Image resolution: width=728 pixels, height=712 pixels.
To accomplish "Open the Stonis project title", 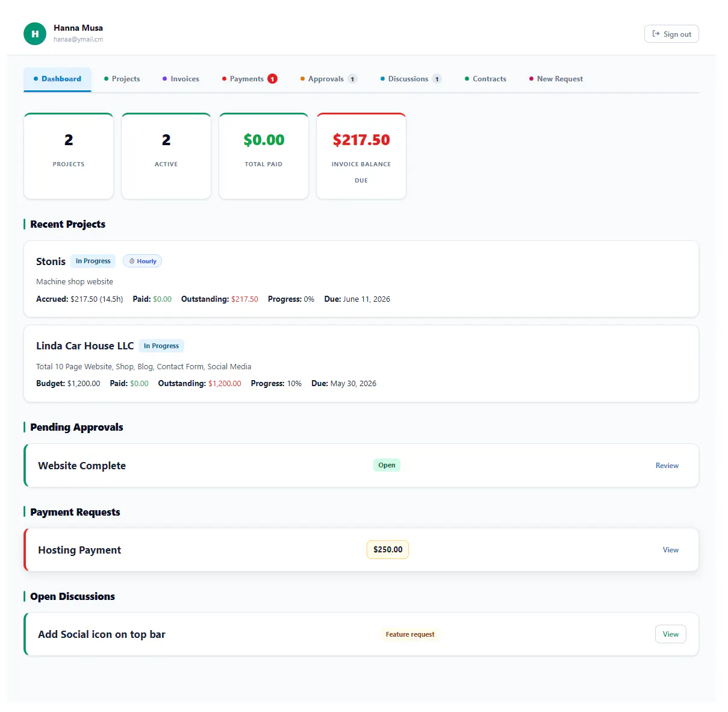I will click(51, 261).
